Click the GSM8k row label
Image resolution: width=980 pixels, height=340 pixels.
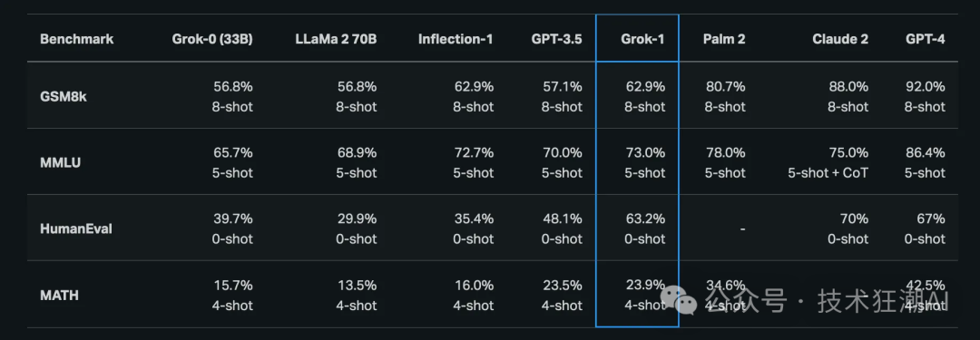[x=64, y=96]
